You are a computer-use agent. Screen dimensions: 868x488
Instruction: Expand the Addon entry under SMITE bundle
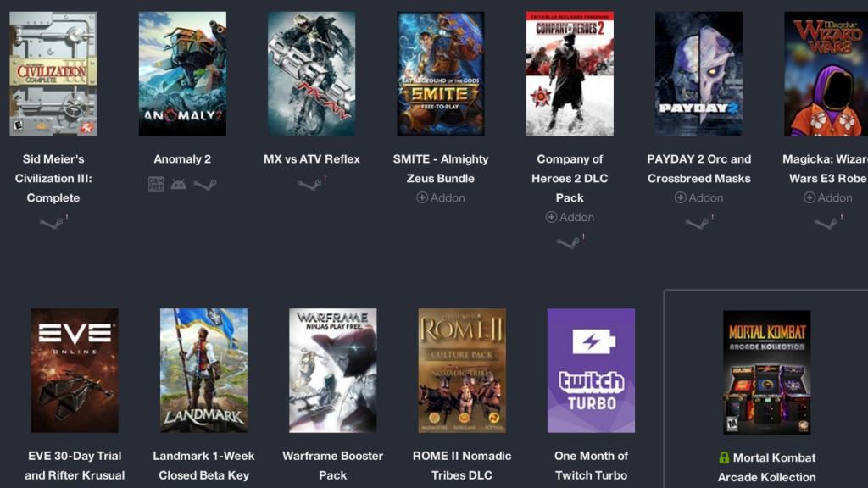coord(441,197)
